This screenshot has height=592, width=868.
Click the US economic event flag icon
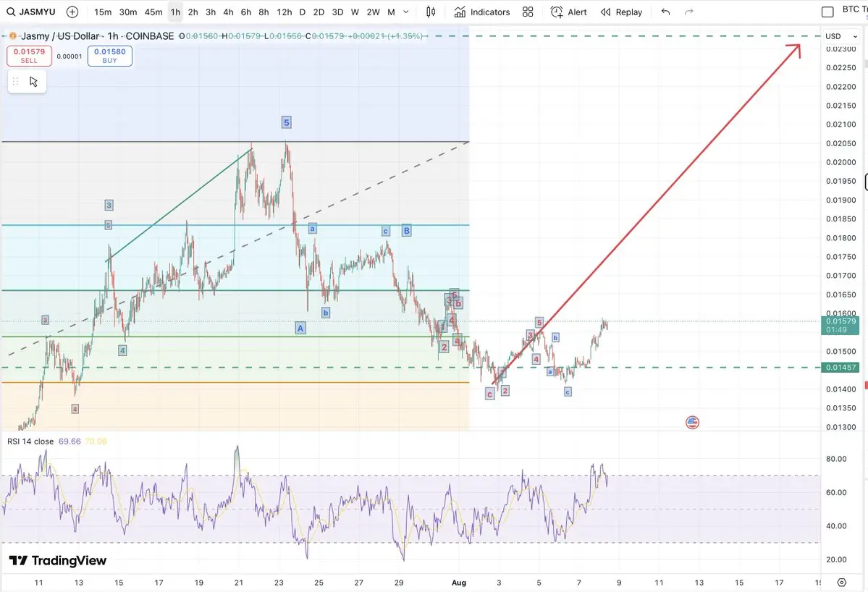(x=692, y=423)
